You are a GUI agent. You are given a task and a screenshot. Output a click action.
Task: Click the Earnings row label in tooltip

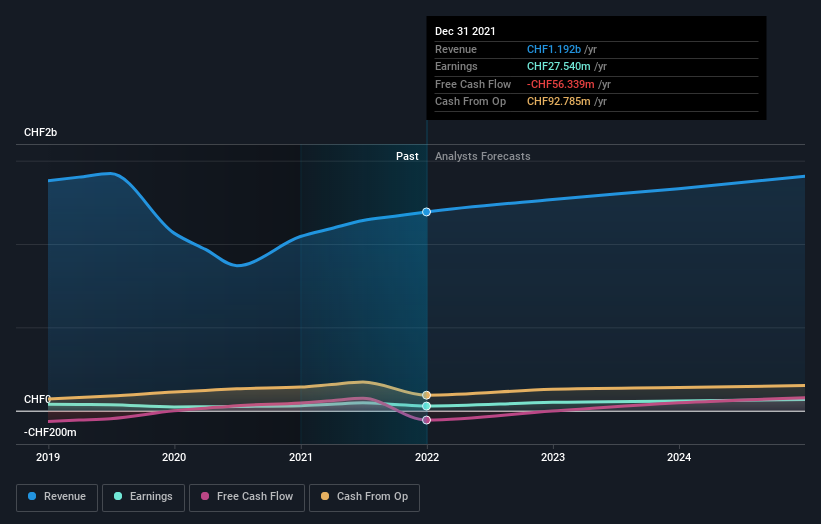click(x=457, y=66)
